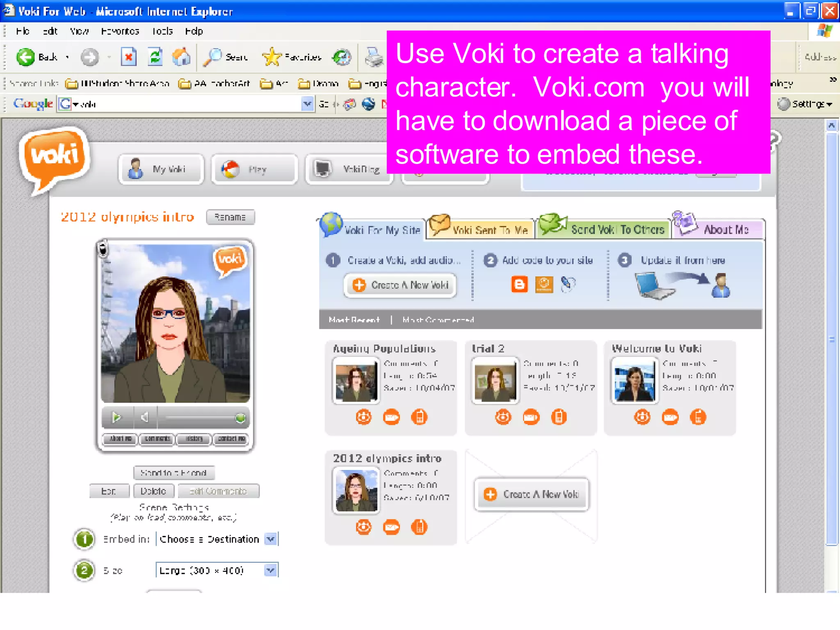840x630 pixels.
Task: Click Send to a Friend button
Action: 174,472
